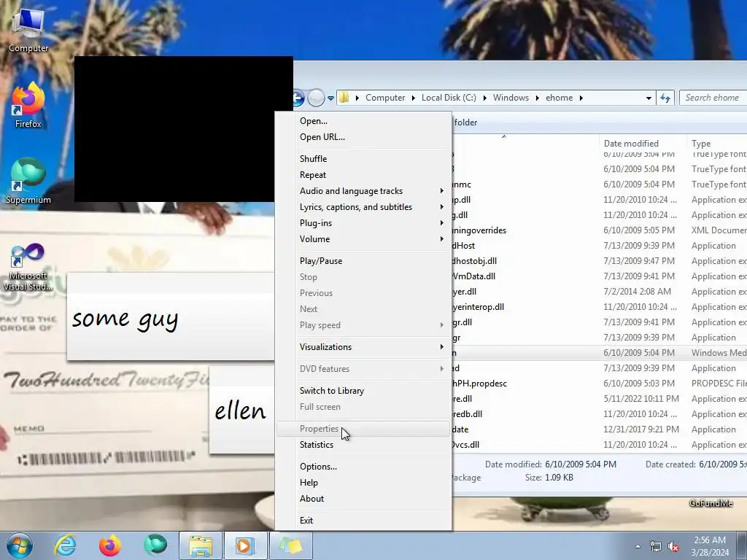747x560 pixels.
Task: Select the VmData.dll file row
Action: click(600, 276)
